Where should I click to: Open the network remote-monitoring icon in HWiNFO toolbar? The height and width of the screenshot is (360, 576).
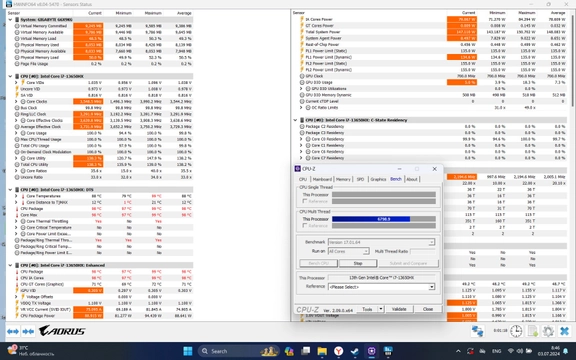coord(478,331)
